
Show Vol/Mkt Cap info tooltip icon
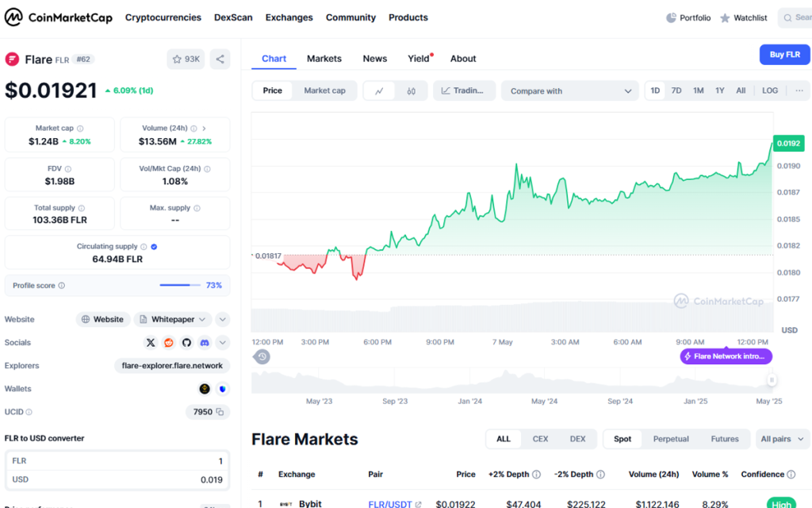click(x=207, y=169)
